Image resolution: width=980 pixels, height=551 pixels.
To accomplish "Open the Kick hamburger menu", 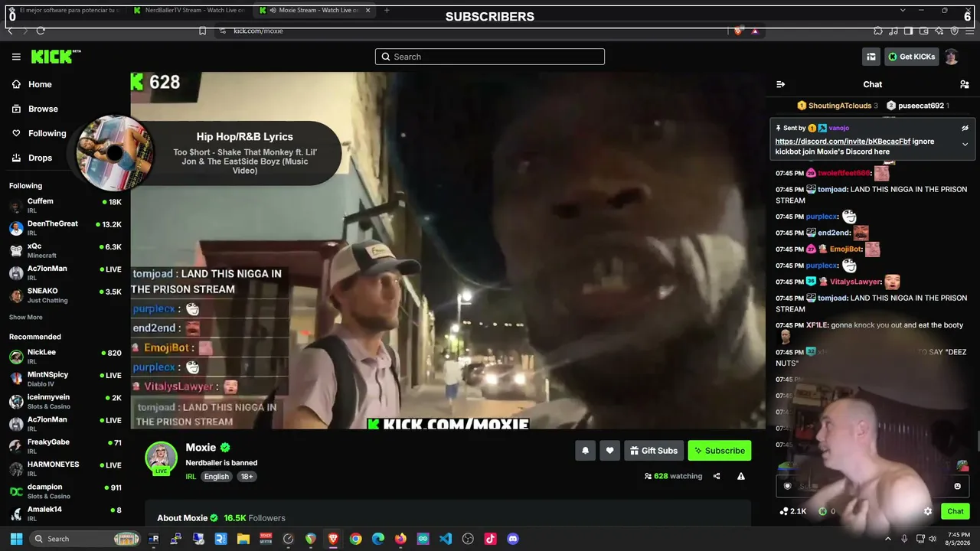I will [16, 57].
